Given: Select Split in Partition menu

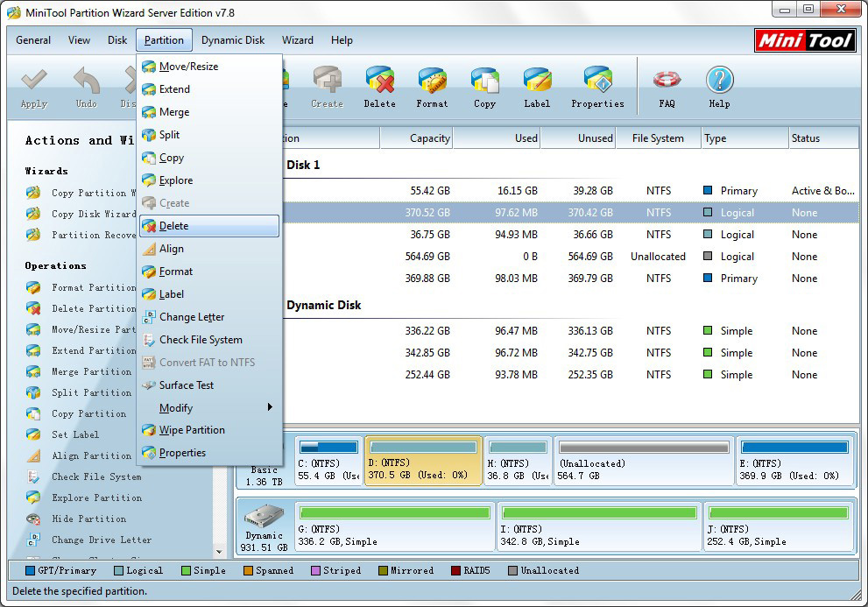Looking at the screenshot, I should click(209, 135).
